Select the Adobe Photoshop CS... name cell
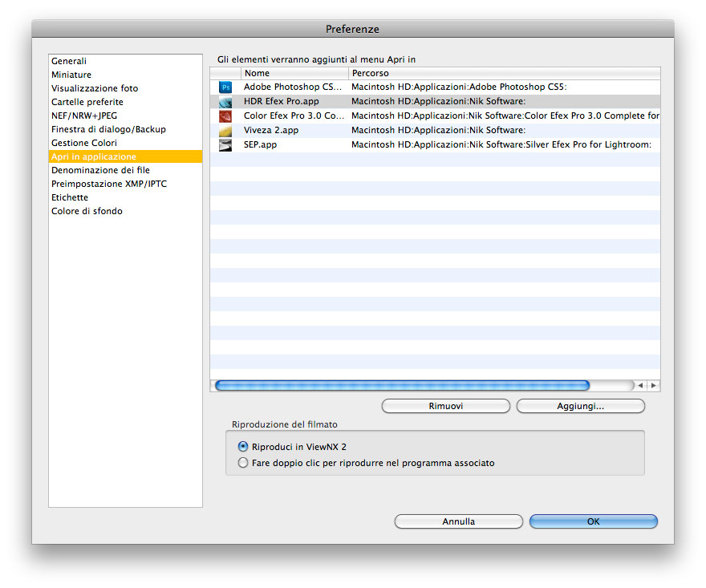This screenshot has height=588, width=706. [x=293, y=87]
